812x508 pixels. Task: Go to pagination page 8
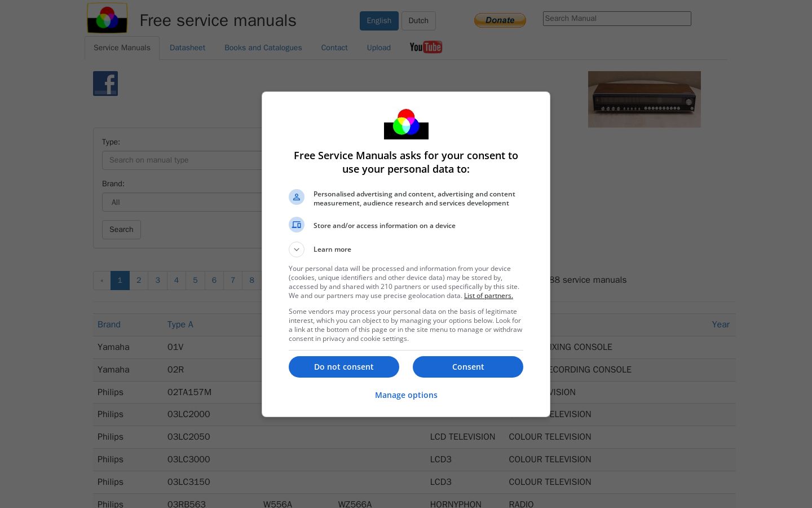(x=252, y=281)
